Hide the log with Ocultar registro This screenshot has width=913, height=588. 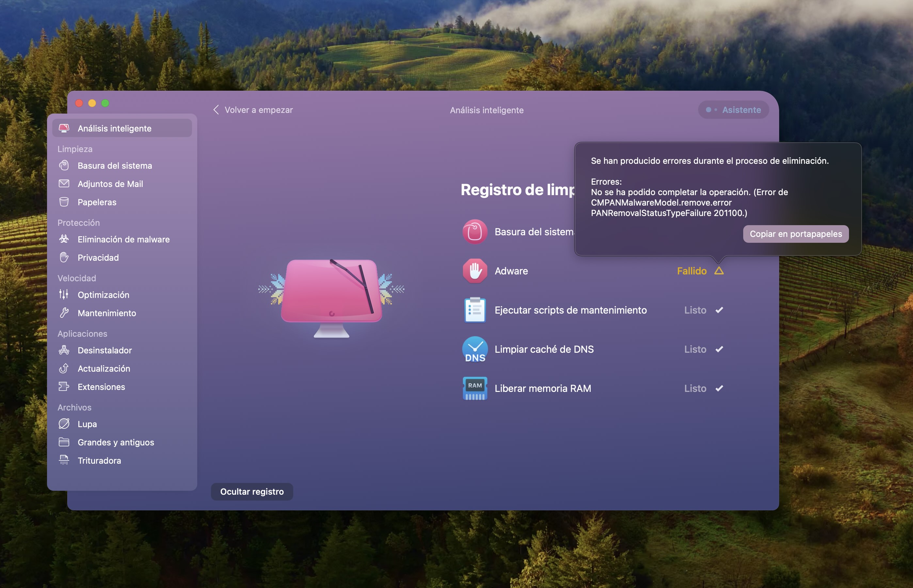[252, 491]
